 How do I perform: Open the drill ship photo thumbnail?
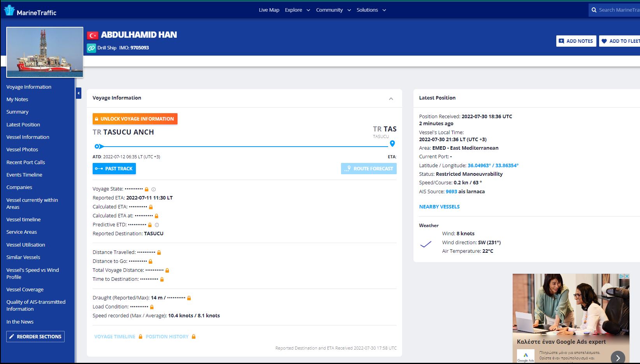[45, 52]
